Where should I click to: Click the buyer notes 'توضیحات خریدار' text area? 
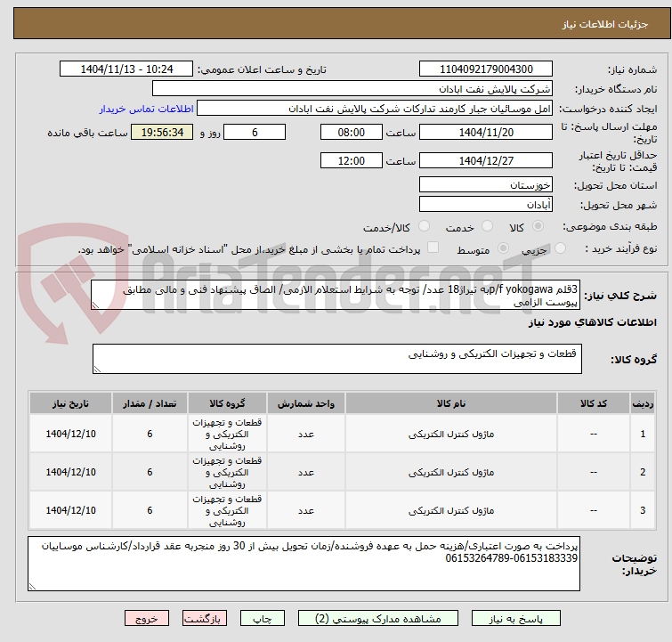pos(304,564)
